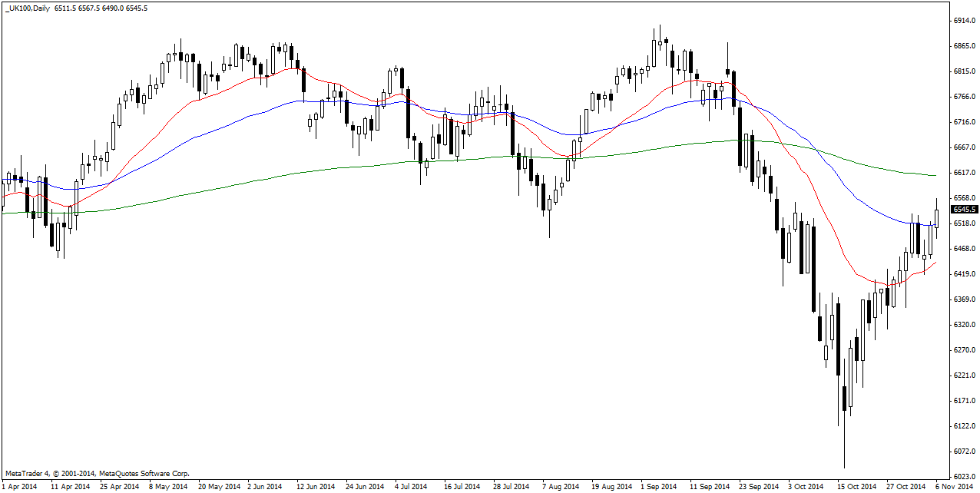Click the 6667.0 price axis label
Screen dimensions: 980x493
click(964, 147)
